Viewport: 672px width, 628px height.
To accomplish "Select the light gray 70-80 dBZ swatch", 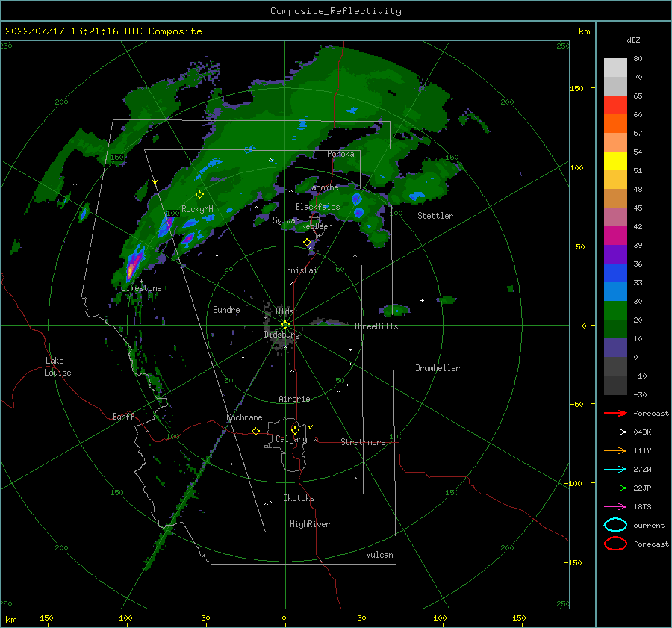I will 615,68.
